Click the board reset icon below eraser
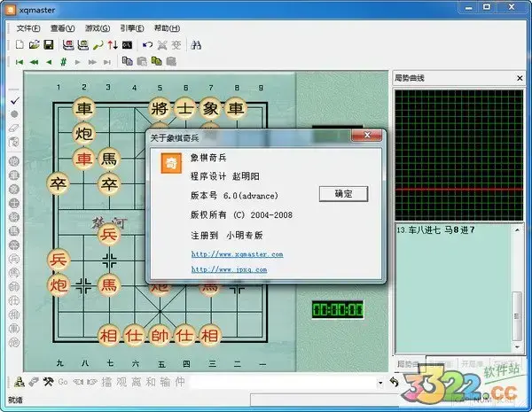 (14, 142)
